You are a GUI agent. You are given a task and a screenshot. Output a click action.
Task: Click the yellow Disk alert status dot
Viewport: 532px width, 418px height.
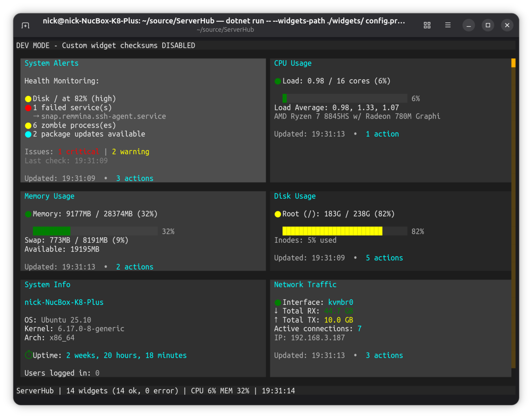[28, 99]
